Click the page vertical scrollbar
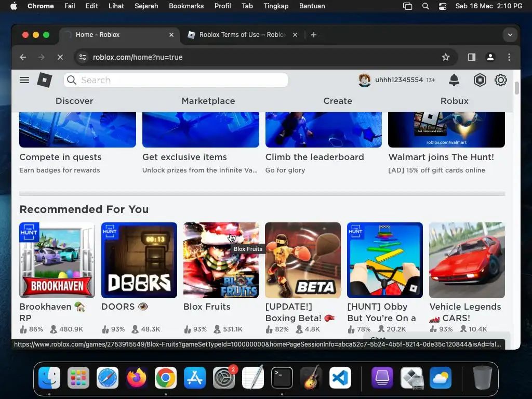The image size is (532, 399). pos(517,88)
